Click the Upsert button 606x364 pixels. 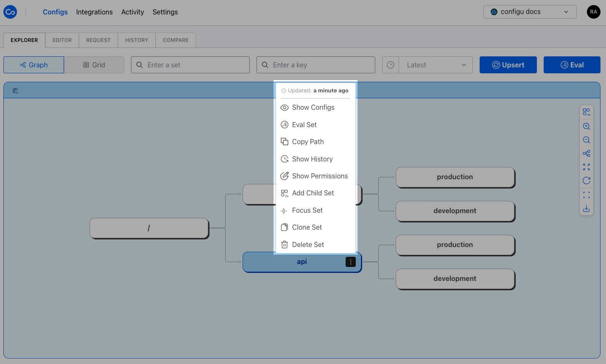point(508,65)
